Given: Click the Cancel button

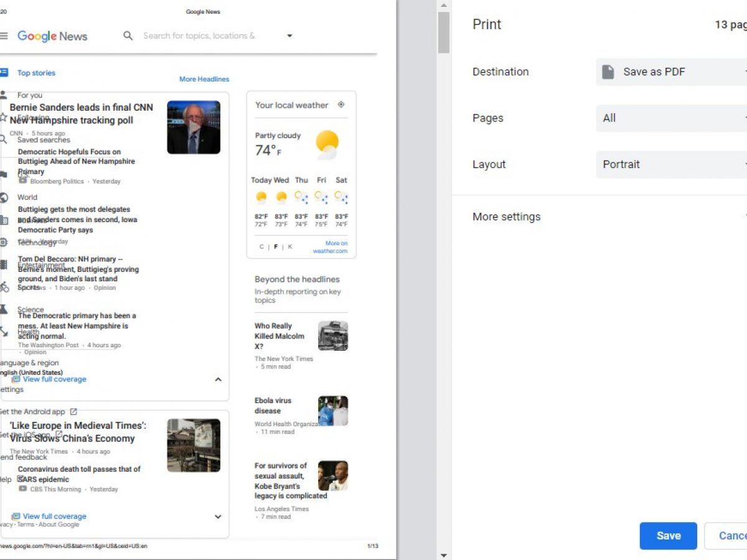Looking at the screenshot, I should [x=726, y=536].
